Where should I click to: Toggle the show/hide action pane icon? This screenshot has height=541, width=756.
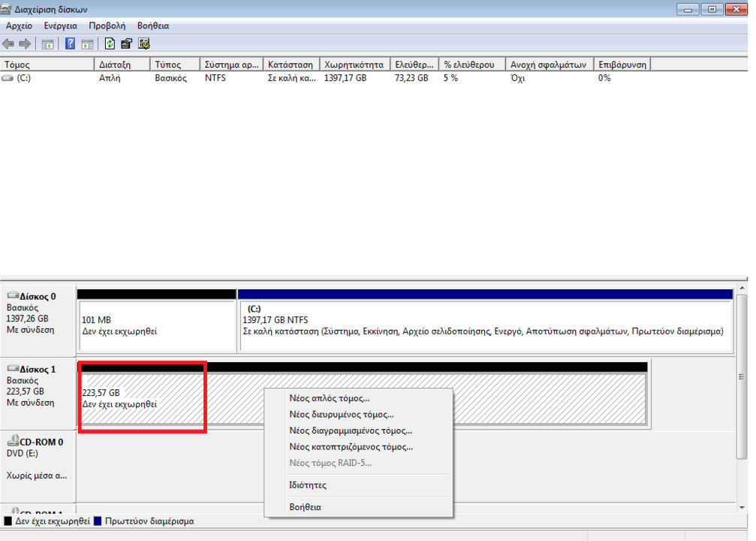pyautogui.click(x=87, y=44)
